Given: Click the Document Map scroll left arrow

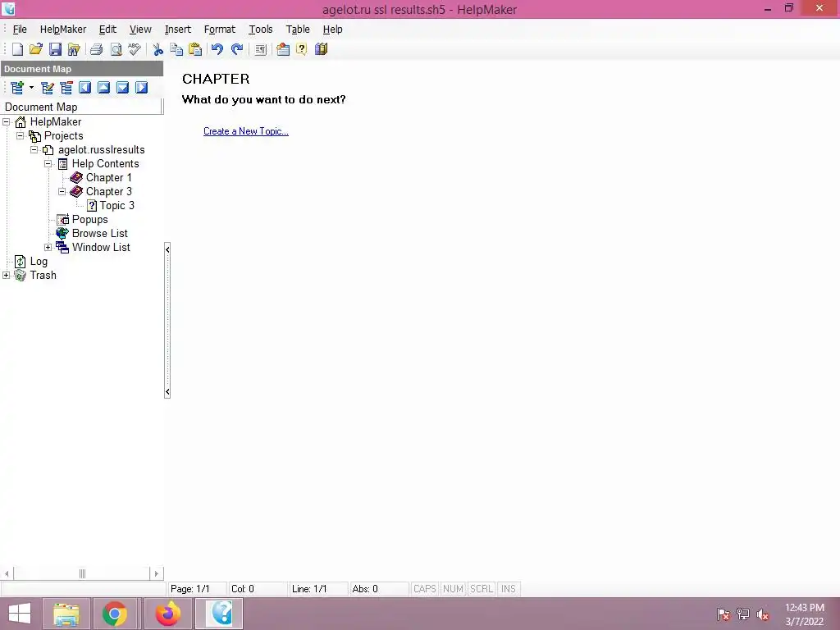Looking at the screenshot, I should [7, 573].
